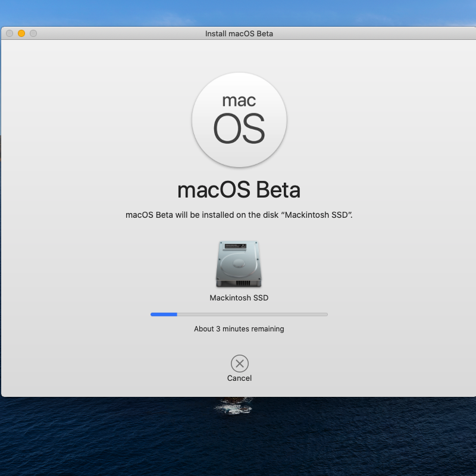Click the installation progress bar
476x476 pixels.
239,315
